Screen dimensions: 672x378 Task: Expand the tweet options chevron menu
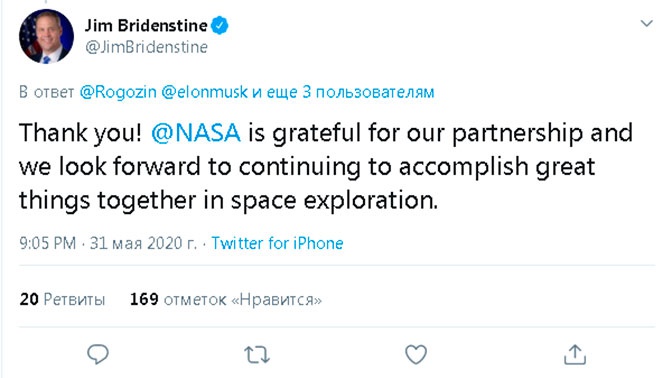point(646,23)
